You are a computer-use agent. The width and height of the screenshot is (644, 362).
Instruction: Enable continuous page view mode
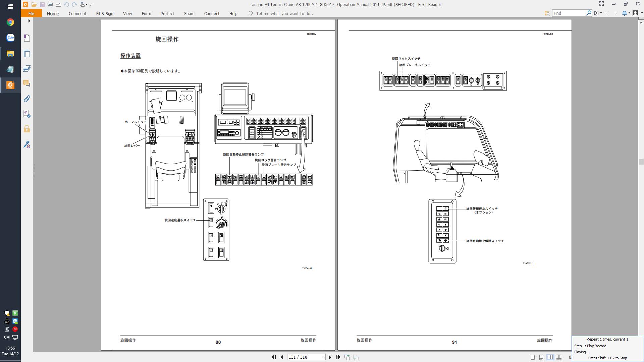tap(541, 357)
